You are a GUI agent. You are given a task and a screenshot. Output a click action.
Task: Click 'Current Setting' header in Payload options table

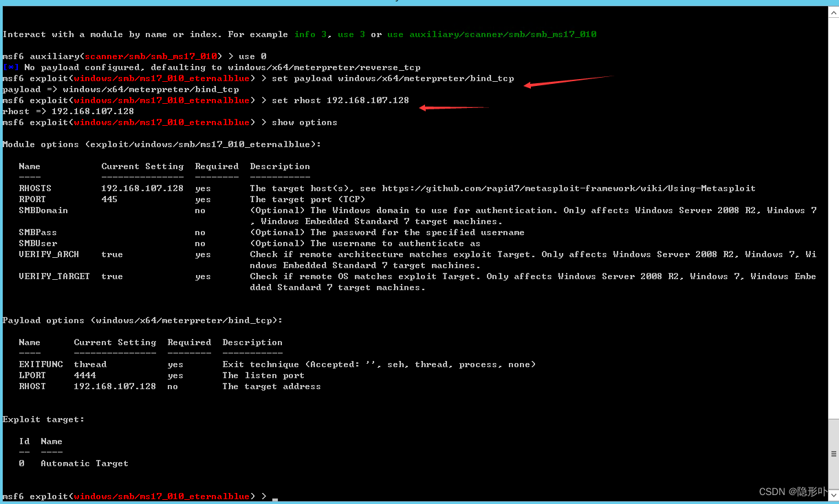pos(115,342)
